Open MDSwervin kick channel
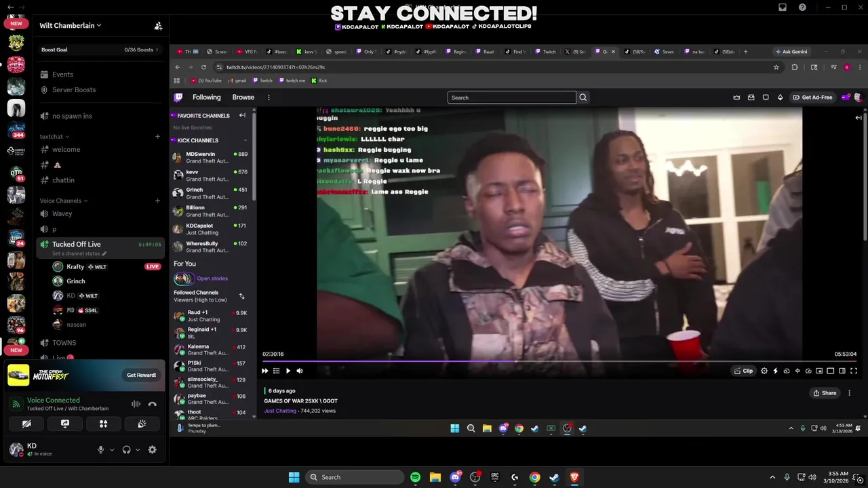868x488 pixels. [x=211, y=157]
